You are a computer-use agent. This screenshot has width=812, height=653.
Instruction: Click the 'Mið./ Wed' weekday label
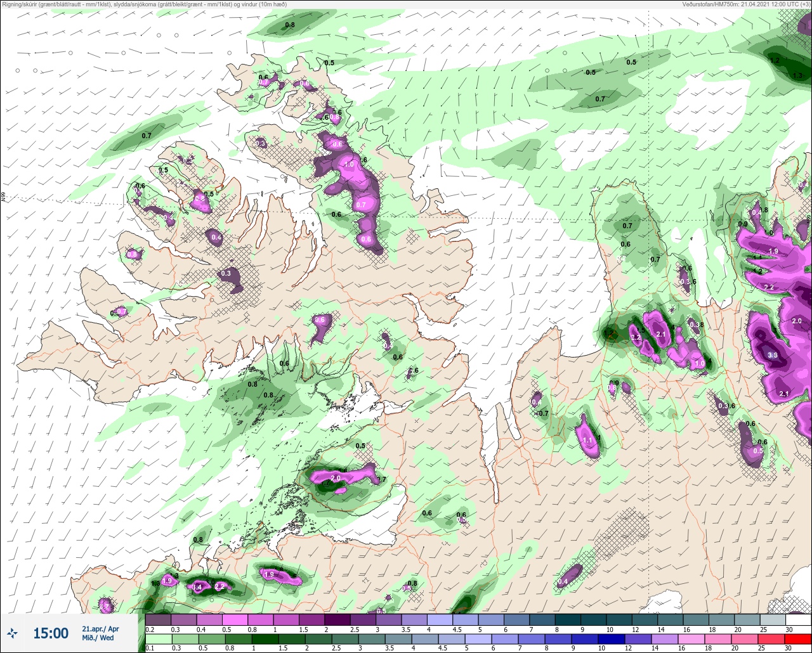click(x=98, y=638)
